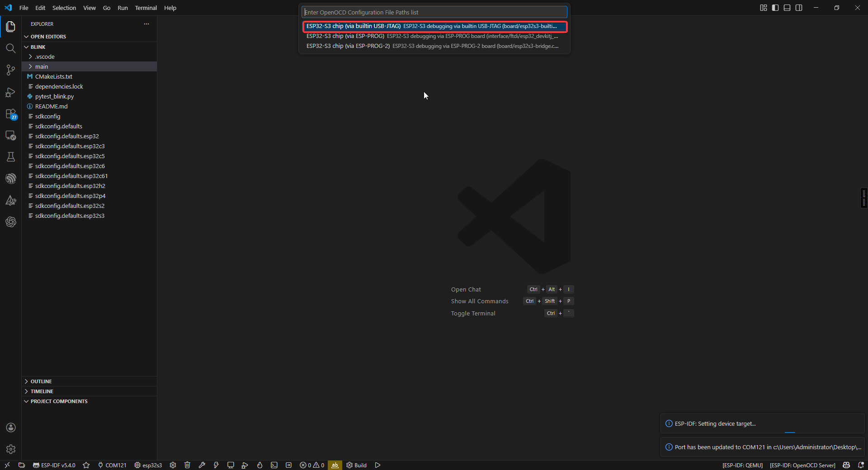Collapse the BLINK project folder
868x470 pixels.
[x=90, y=47]
